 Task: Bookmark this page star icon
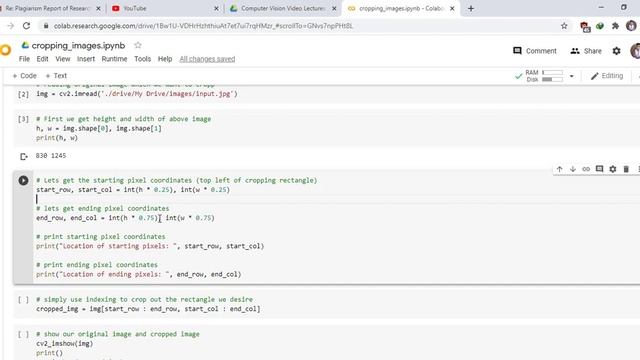[564, 26]
